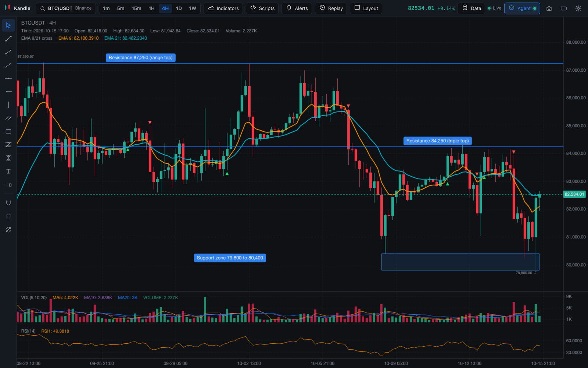Select the cursor pointer tool
The image size is (588, 368).
coord(8,25)
